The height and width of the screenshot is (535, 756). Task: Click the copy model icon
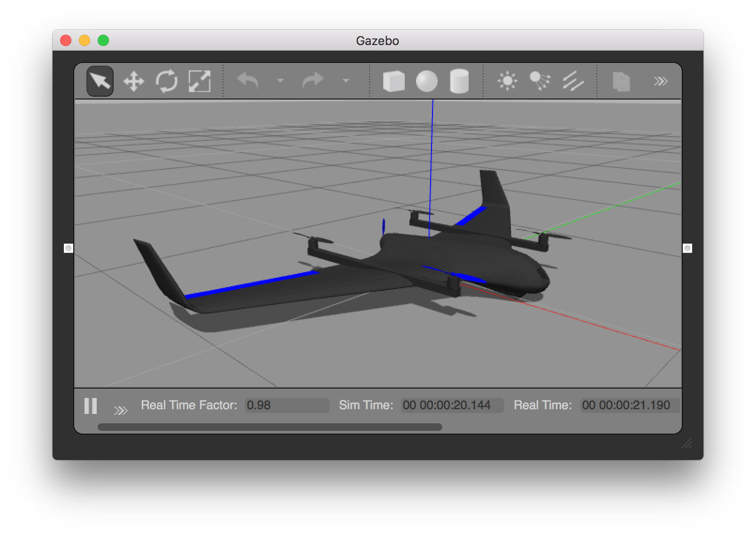(621, 81)
